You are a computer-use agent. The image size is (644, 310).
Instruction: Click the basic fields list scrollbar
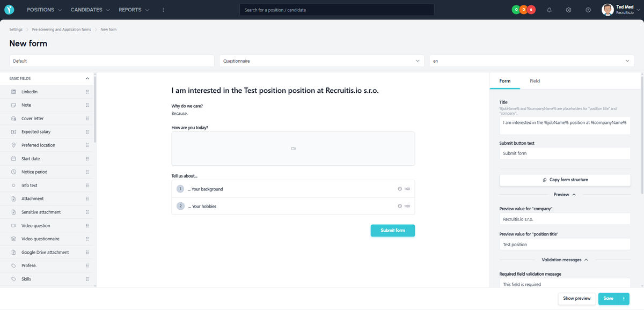coord(95,110)
